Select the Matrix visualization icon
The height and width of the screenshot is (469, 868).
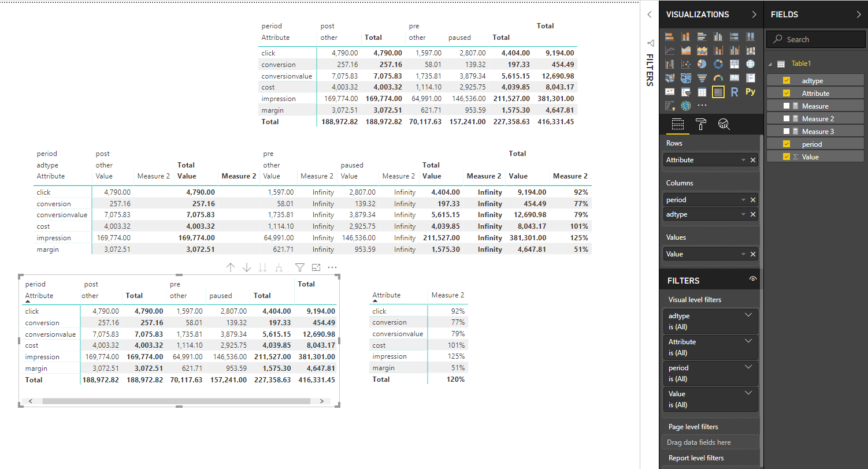[718, 92]
